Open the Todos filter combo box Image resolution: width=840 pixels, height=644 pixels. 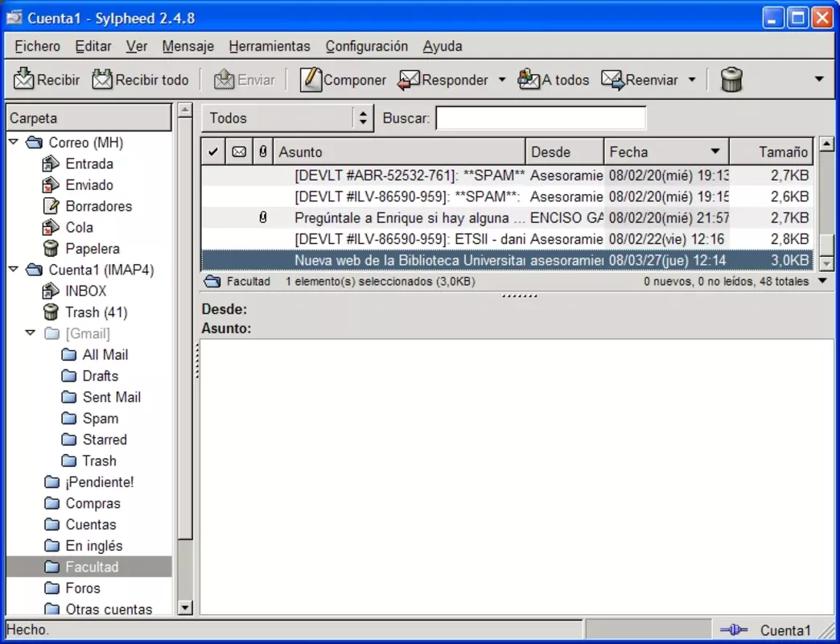coord(288,118)
